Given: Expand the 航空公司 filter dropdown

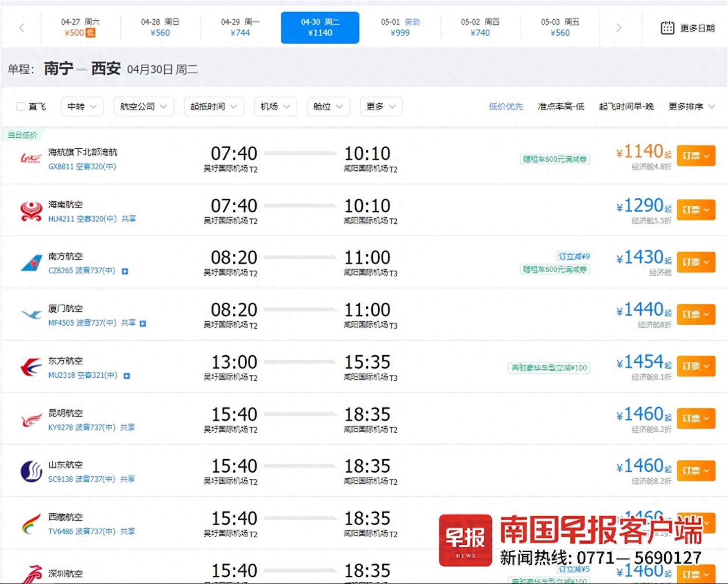Looking at the screenshot, I should click(144, 107).
